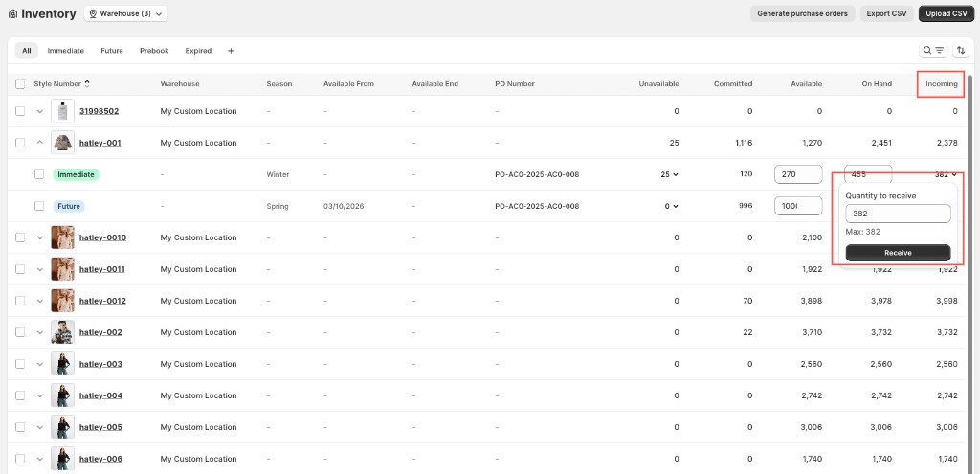The height and width of the screenshot is (474, 980).
Task: Switch to the Expired tab
Action: [198, 51]
